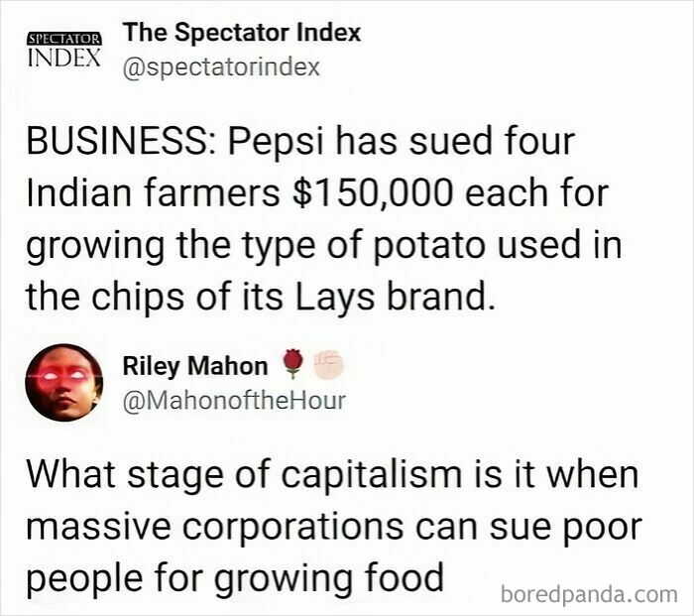
Task: Click the phrase growing food in the reply
Action: (x=329, y=579)
